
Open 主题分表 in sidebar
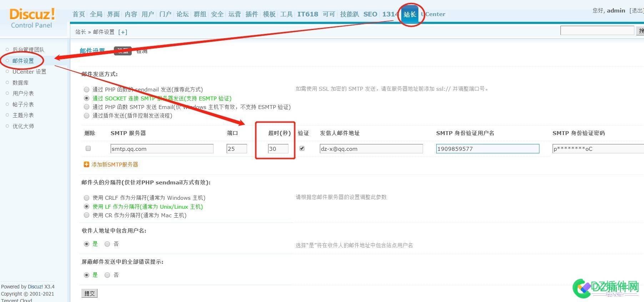pos(23,115)
